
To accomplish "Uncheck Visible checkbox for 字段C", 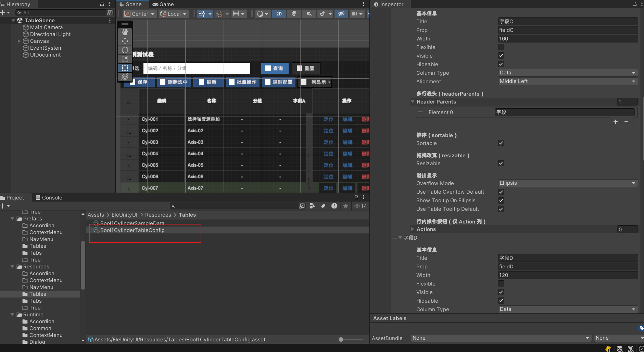I will click(501, 56).
